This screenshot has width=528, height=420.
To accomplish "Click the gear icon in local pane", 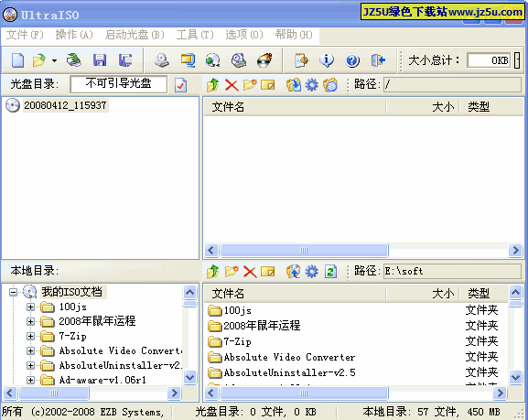I will (x=312, y=272).
